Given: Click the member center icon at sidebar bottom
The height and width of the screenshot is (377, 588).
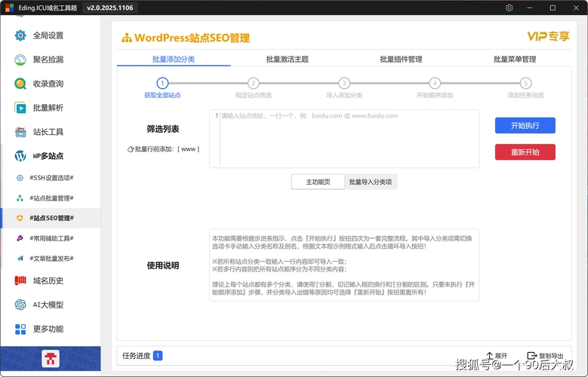Looking at the screenshot, I should pos(51,358).
